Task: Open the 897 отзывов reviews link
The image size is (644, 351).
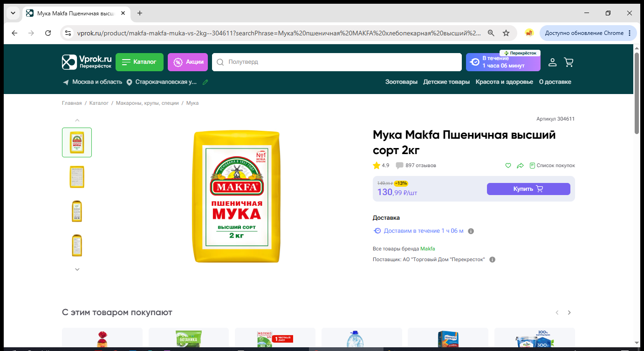Action: pos(421,165)
